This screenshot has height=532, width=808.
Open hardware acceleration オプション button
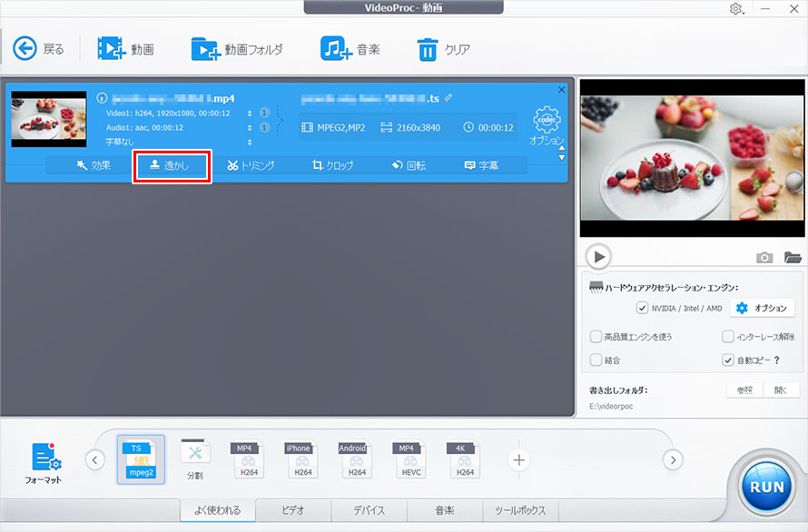click(x=762, y=309)
